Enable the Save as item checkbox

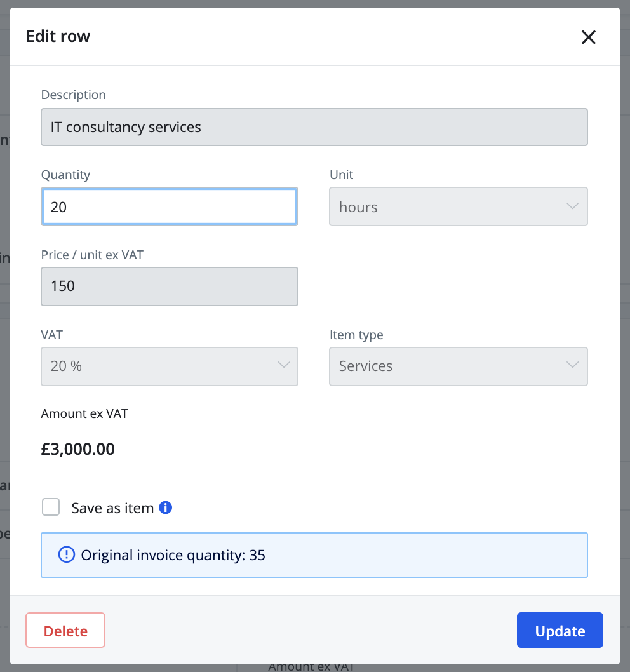coord(51,507)
